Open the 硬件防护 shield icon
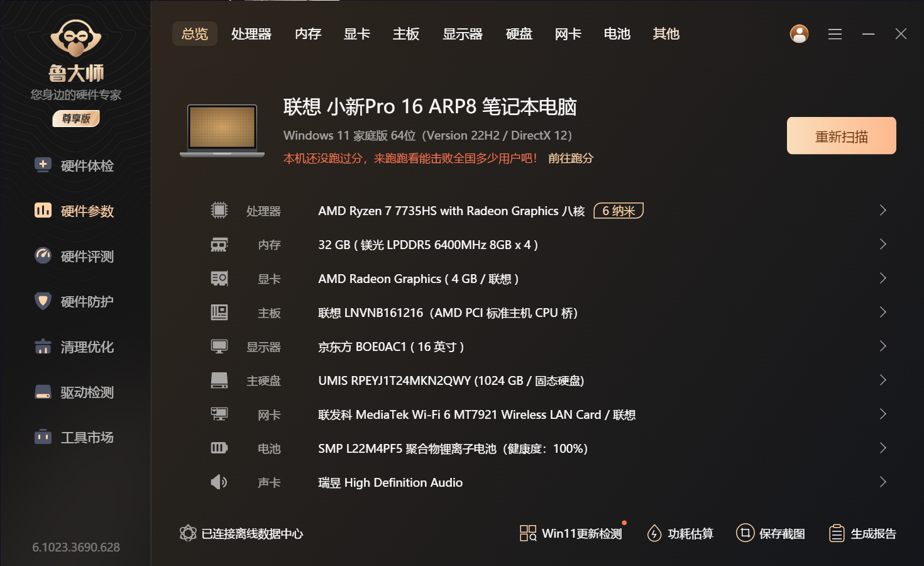924x566 pixels. pos(43,301)
